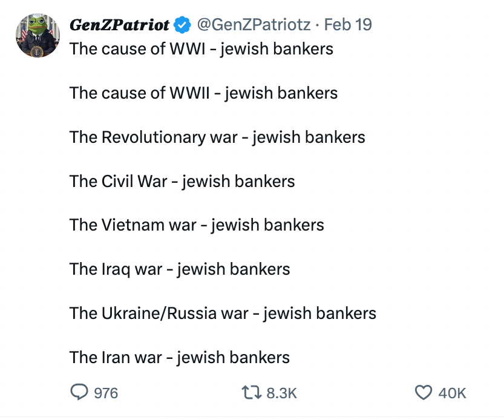The image size is (504, 420).
Task: Click the line about the Revolutionary war
Action: click(x=217, y=137)
